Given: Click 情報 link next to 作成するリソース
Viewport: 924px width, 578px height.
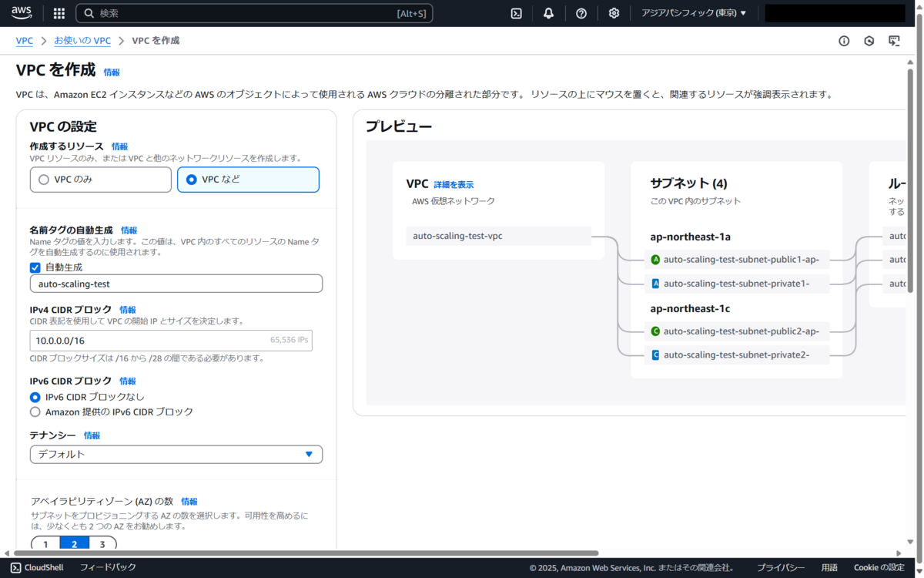Looking at the screenshot, I should pyautogui.click(x=119, y=146).
